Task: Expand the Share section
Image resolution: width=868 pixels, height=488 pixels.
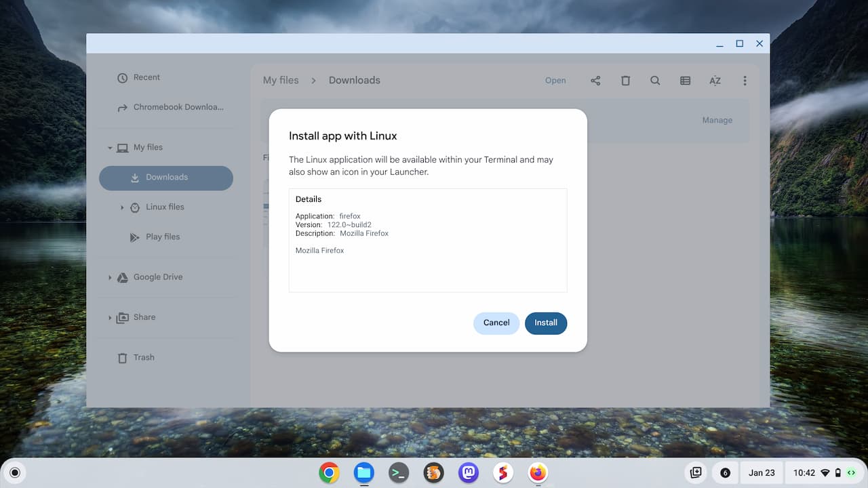Action: 110,317
